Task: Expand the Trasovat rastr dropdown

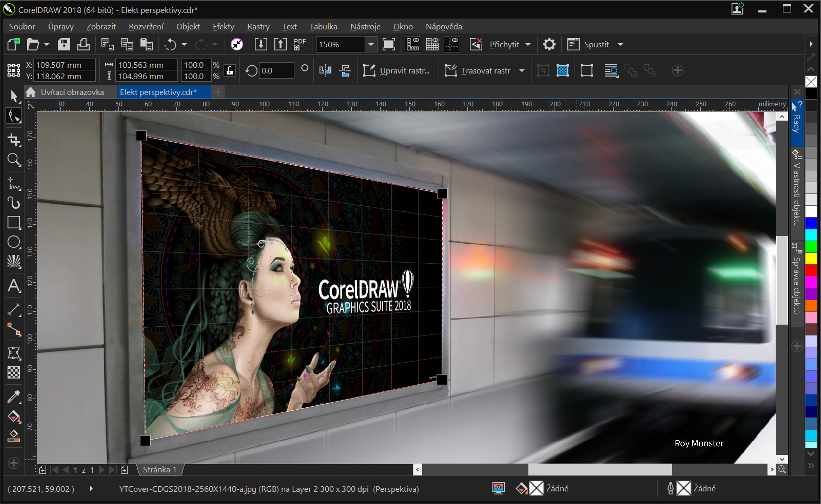Action: (x=522, y=70)
